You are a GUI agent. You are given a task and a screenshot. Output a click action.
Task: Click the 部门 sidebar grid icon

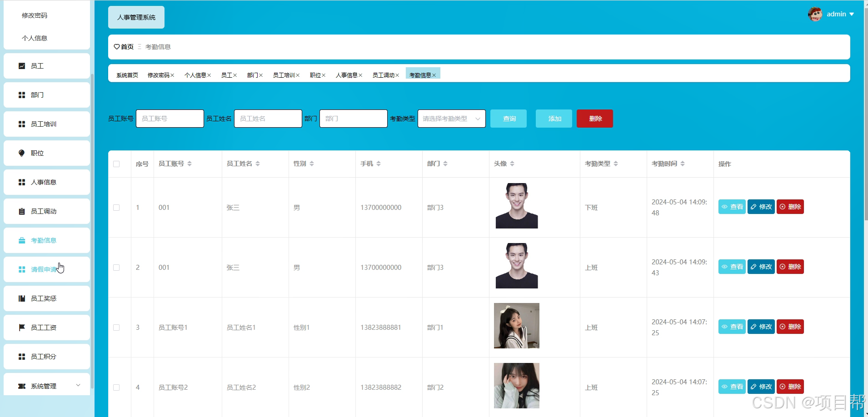pos(21,95)
